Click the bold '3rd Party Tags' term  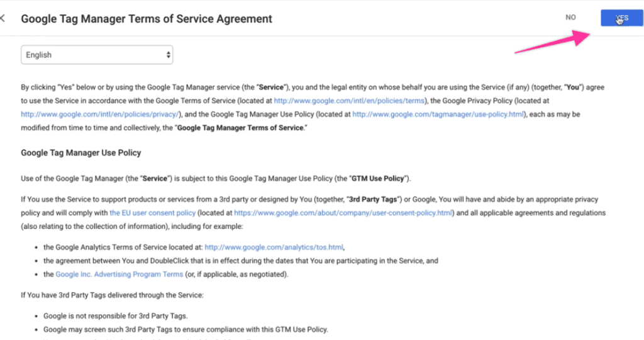tap(373, 199)
